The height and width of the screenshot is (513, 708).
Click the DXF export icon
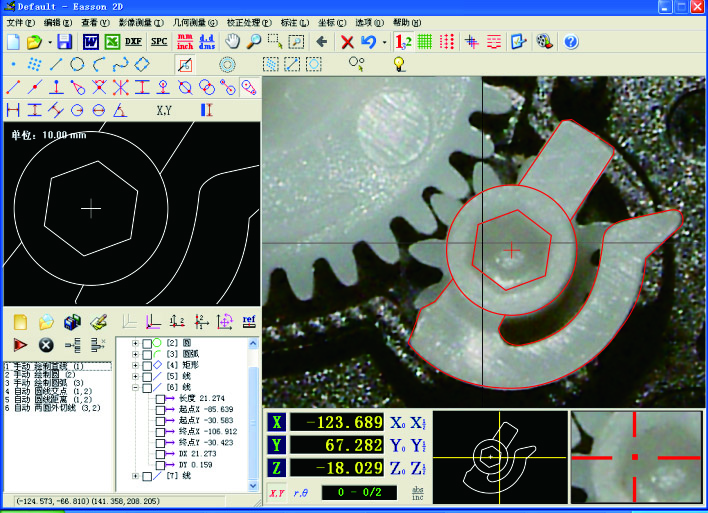click(135, 42)
